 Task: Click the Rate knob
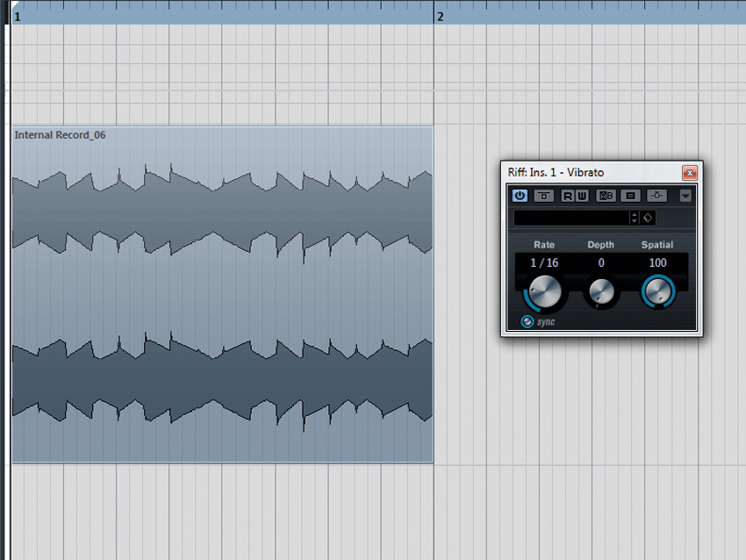coord(545,291)
